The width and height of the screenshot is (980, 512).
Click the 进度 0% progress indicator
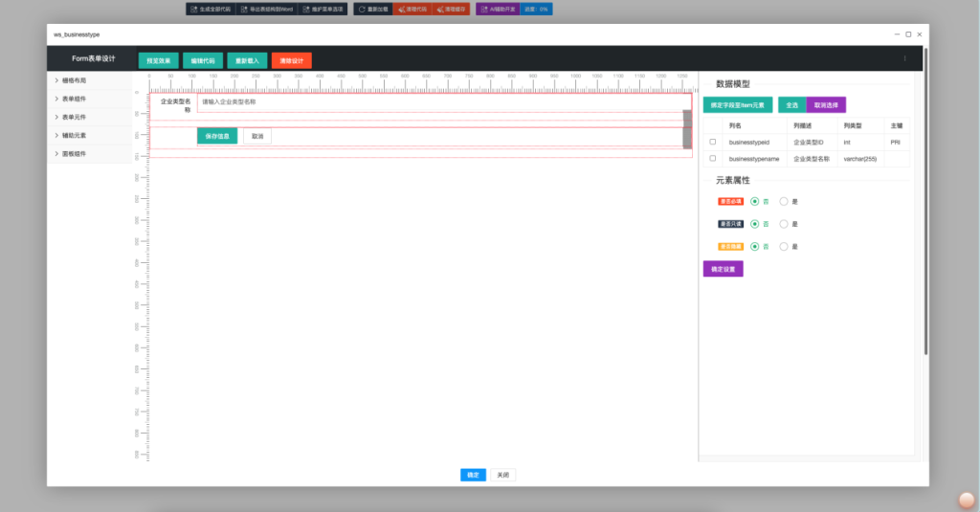click(x=537, y=9)
